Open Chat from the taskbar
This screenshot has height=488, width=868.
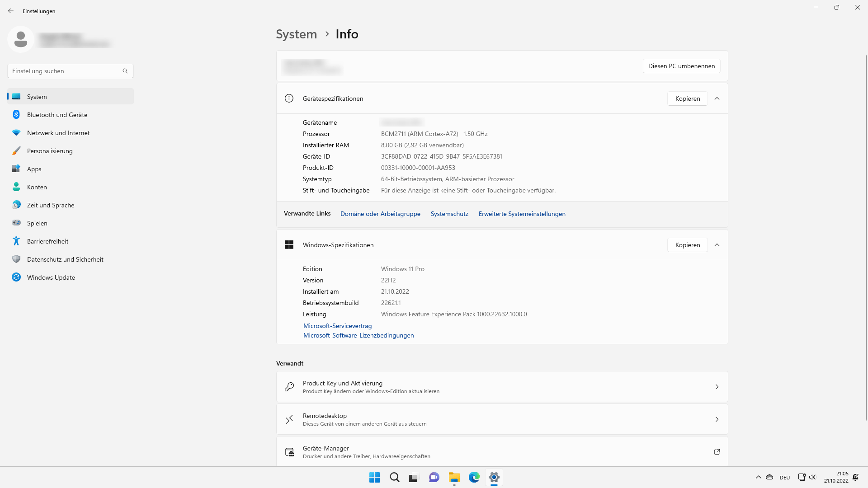click(x=434, y=477)
